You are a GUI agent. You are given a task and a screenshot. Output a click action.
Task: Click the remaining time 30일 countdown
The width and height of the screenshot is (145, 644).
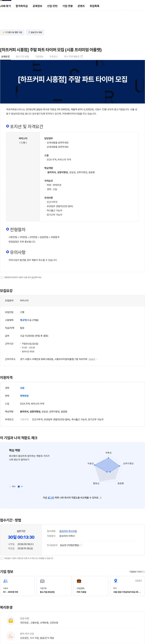(x=21, y=537)
